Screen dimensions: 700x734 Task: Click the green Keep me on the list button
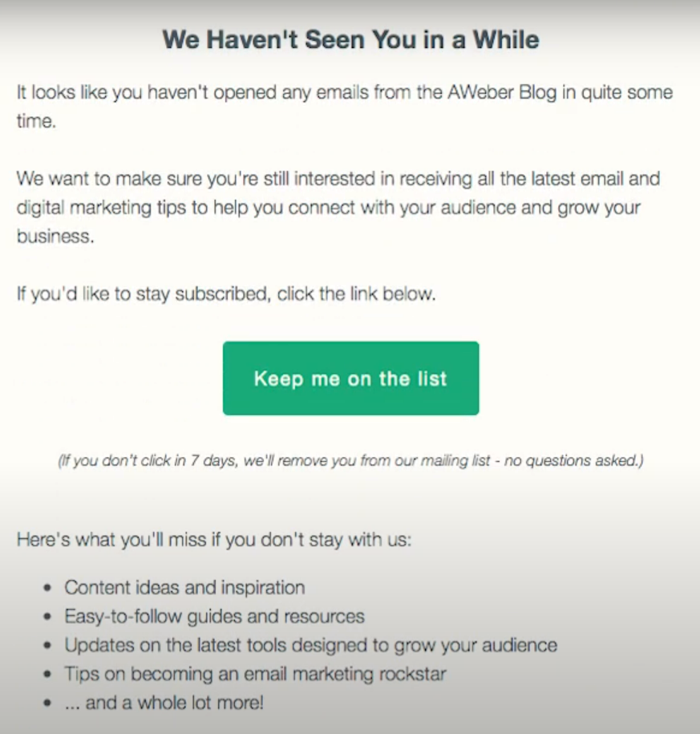pyautogui.click(x=350, y=379)
